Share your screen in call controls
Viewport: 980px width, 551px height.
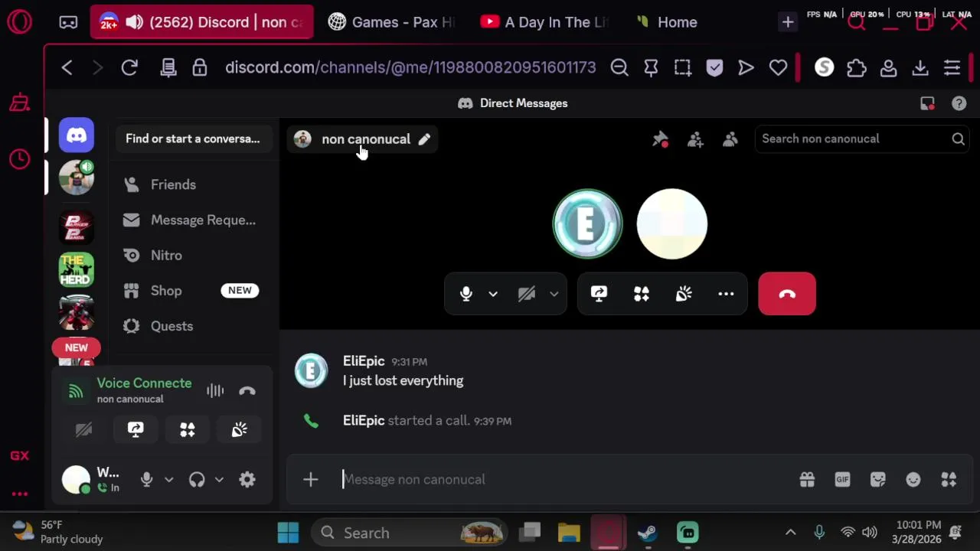pos(599,294)
